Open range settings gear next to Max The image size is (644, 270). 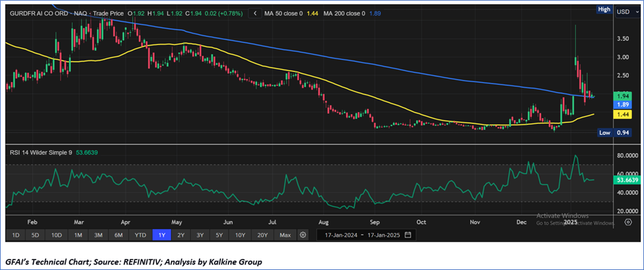pos(303,235)
